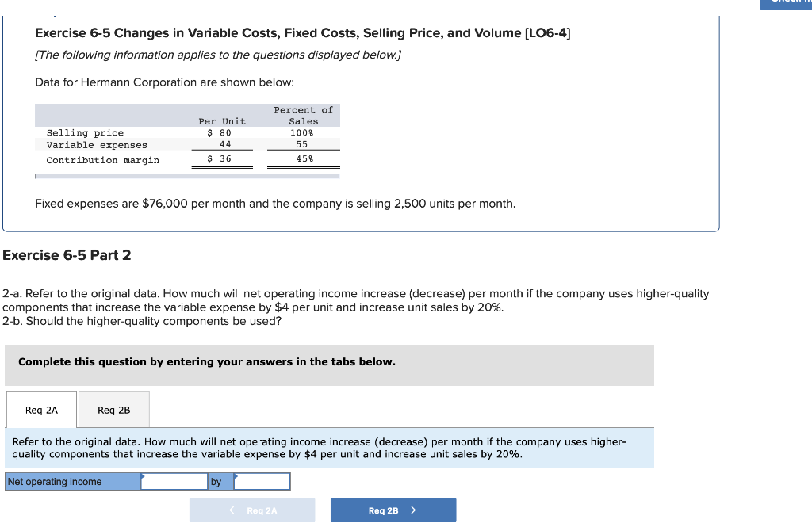Screen dimensions: 812x527
Task: Click the grayed-out Req 2A back button
Action: pyautogui.click(x=252, y=510)
